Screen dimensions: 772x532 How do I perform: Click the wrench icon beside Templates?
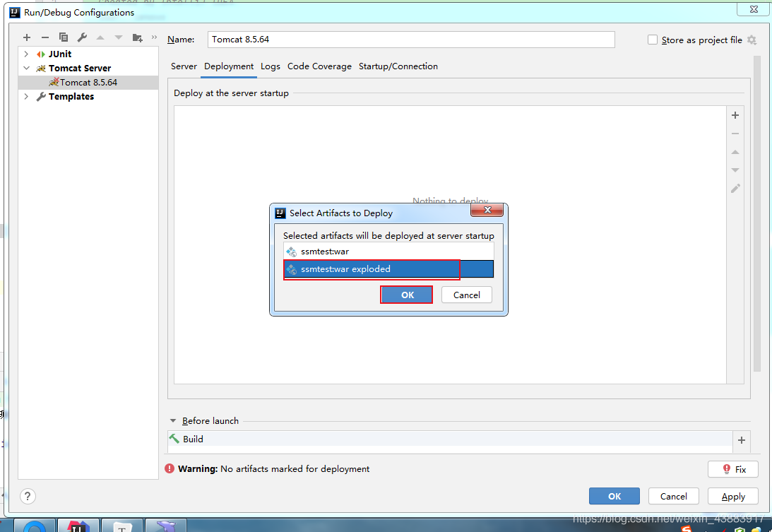(x=42, y=97)
